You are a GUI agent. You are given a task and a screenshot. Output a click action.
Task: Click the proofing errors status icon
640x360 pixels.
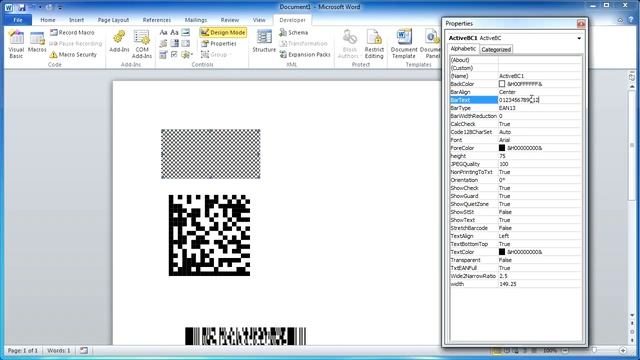tap(84, 351)
